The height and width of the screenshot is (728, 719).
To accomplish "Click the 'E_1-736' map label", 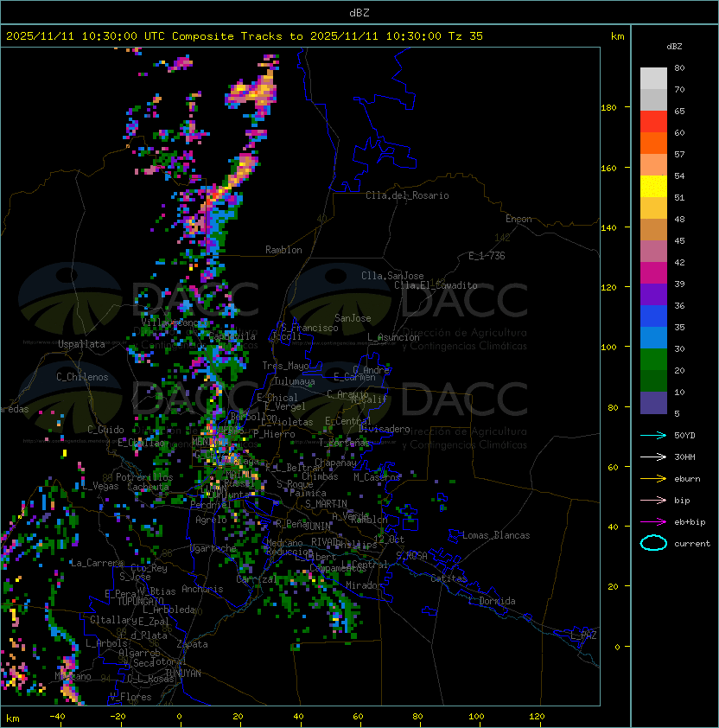I will [x=487, y=256].
